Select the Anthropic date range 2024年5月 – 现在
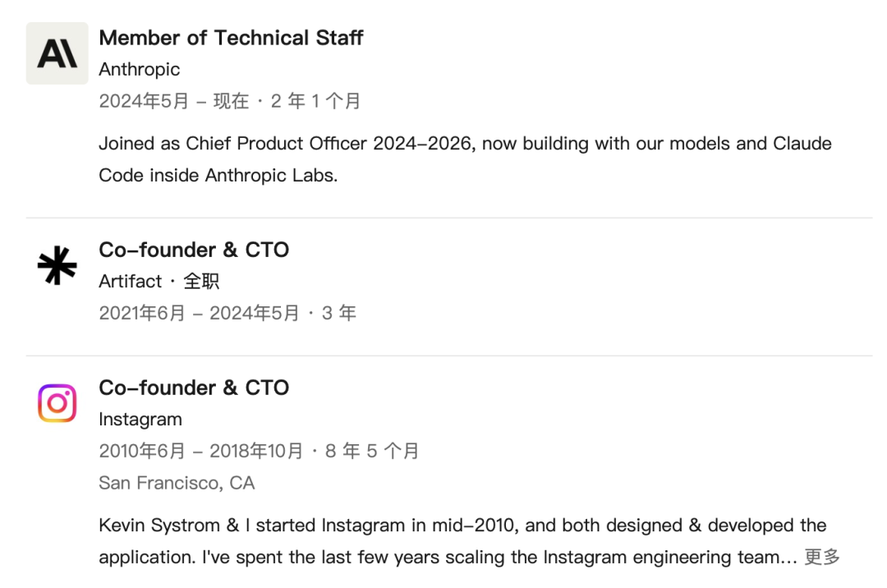This screenshot has height=588, width=887. pyautogui.click(x=173, y=101)
